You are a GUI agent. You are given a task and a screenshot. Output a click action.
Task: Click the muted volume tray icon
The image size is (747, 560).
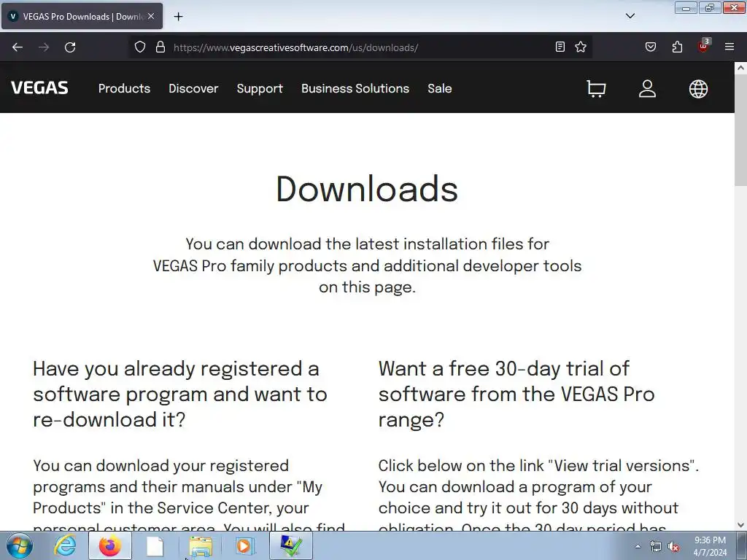click(x=673, y=547)
